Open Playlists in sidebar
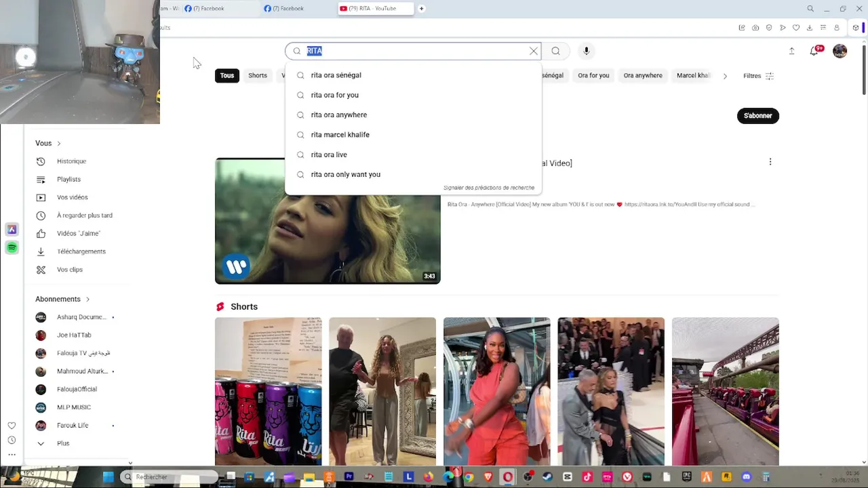Image resolution: width=868 pixels, height=488 pixels. point(68,180)
